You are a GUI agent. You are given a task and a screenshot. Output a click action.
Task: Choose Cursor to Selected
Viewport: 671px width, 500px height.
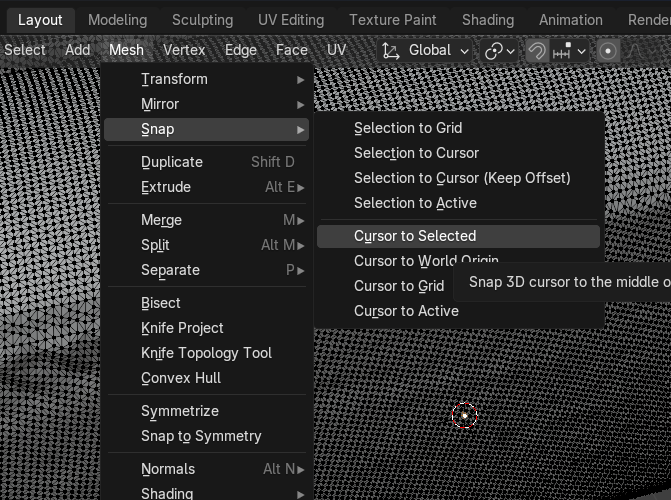point(458,236)
